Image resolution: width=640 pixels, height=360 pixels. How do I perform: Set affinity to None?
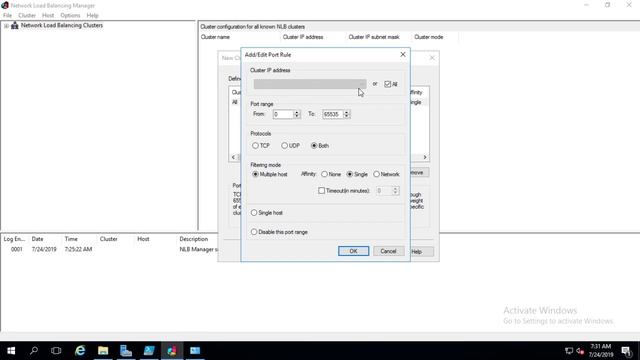324,174
